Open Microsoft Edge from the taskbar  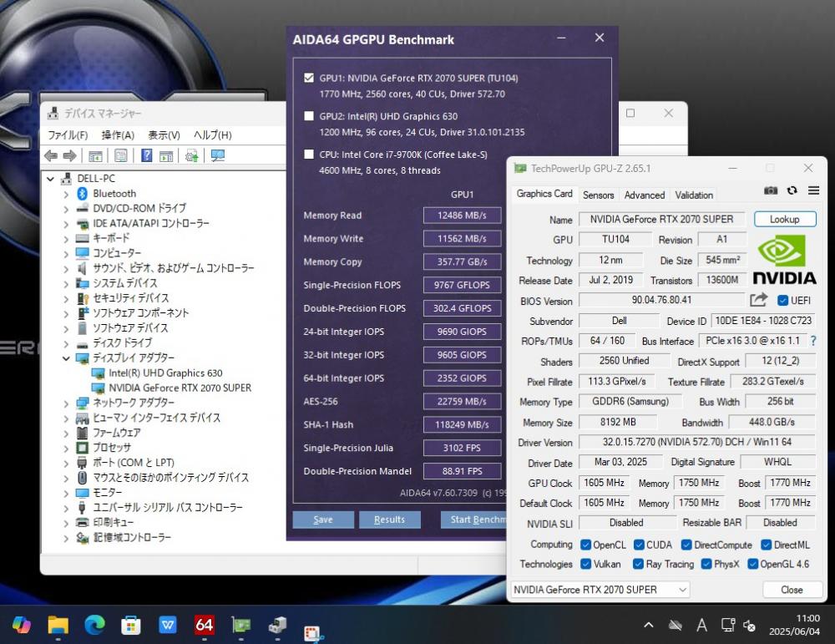tap(95, 624)
